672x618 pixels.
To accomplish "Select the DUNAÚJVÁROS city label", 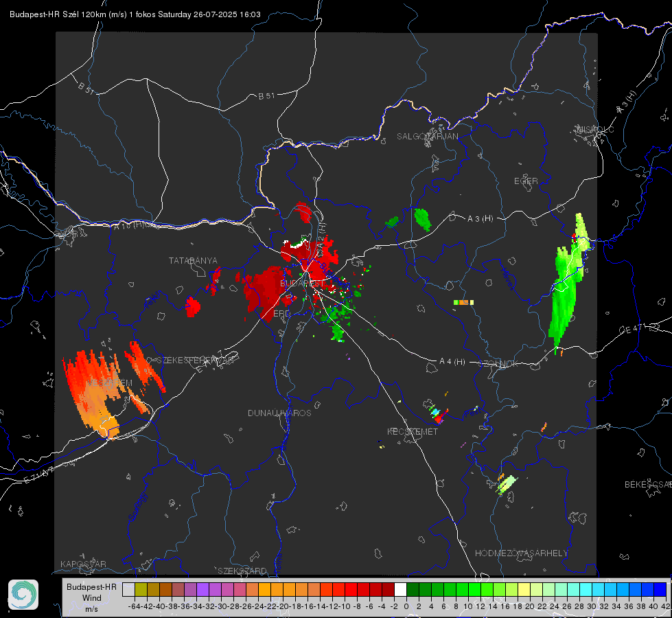I will (279, 413).
